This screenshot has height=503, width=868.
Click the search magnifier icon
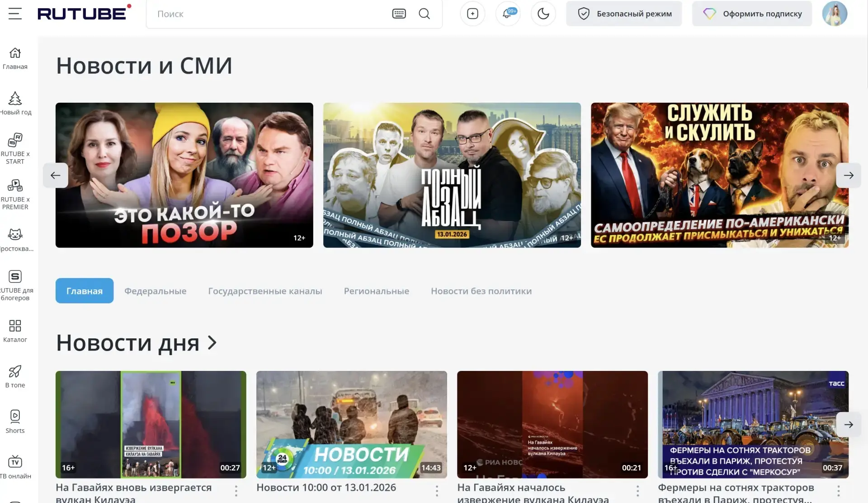(424, 14)
